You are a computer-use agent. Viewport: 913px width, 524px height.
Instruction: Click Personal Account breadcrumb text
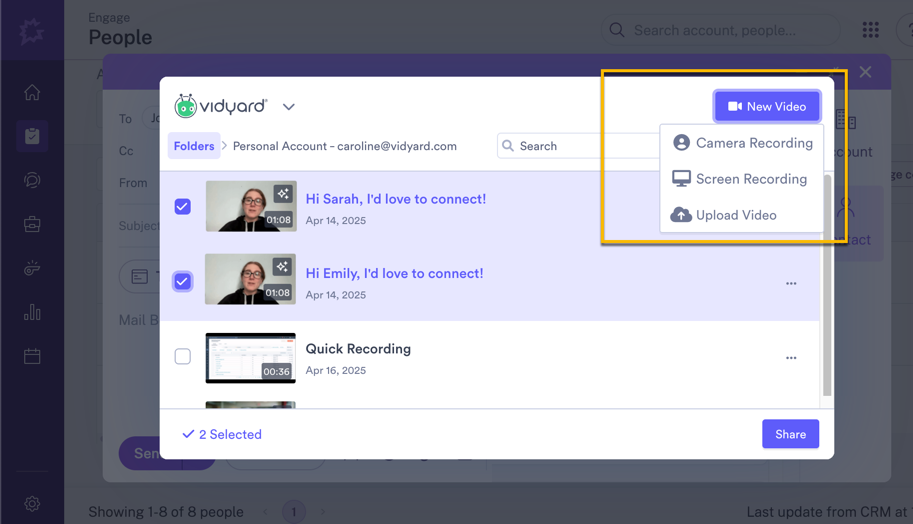tap(345, 146)
